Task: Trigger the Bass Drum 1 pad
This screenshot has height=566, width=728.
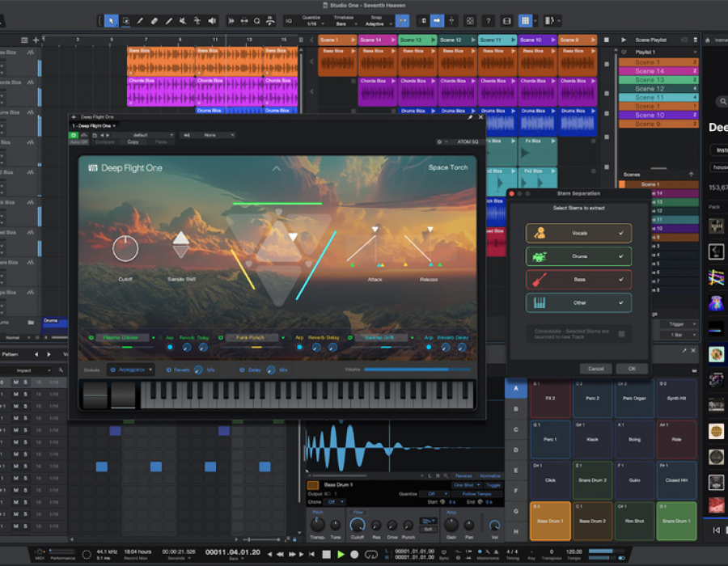Action: click(550, 521)
